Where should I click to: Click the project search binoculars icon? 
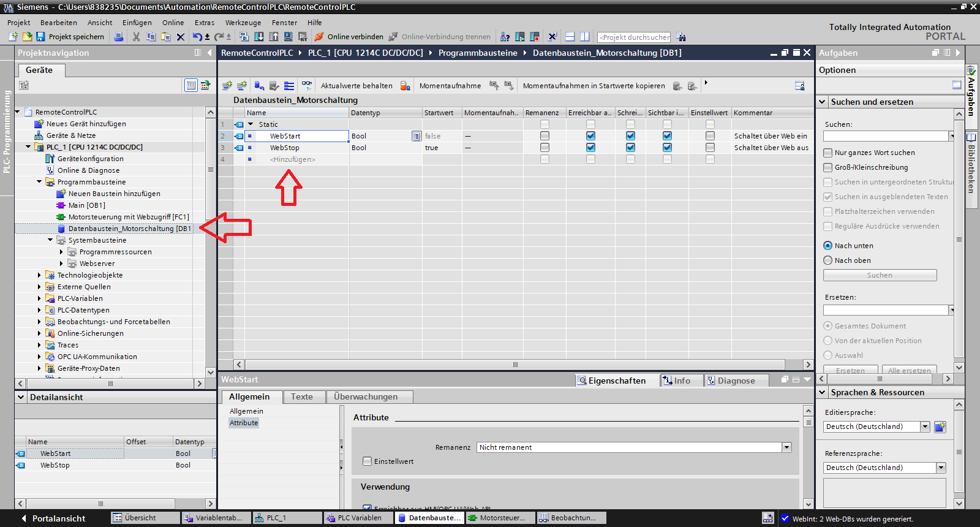point(681,37)
